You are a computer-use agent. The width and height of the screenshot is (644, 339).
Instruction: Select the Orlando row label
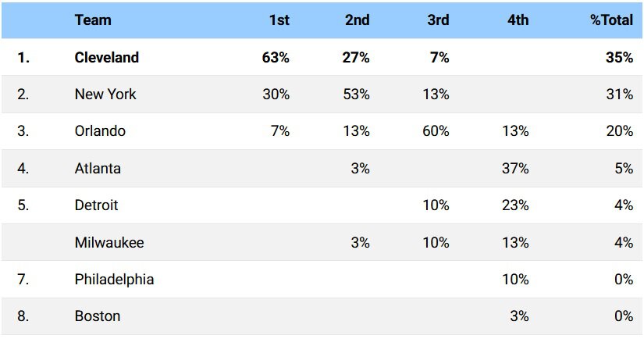click(100, 131)
